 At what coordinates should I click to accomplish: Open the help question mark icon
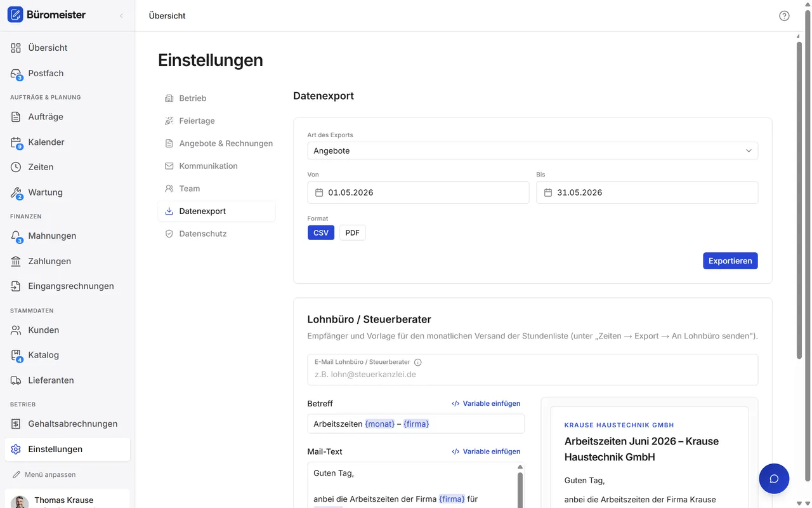(x=784, y=16)
